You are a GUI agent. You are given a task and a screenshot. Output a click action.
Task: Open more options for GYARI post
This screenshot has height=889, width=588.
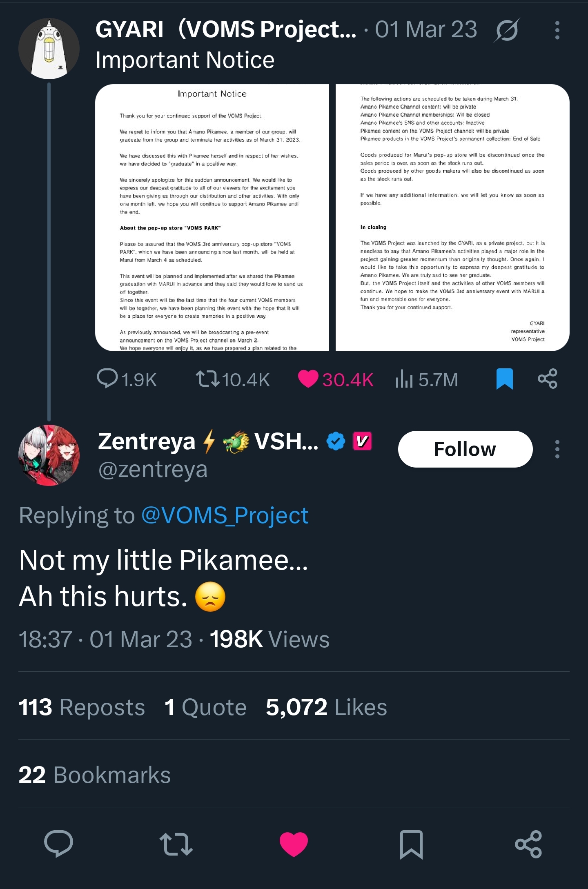(x=557, y=30)
